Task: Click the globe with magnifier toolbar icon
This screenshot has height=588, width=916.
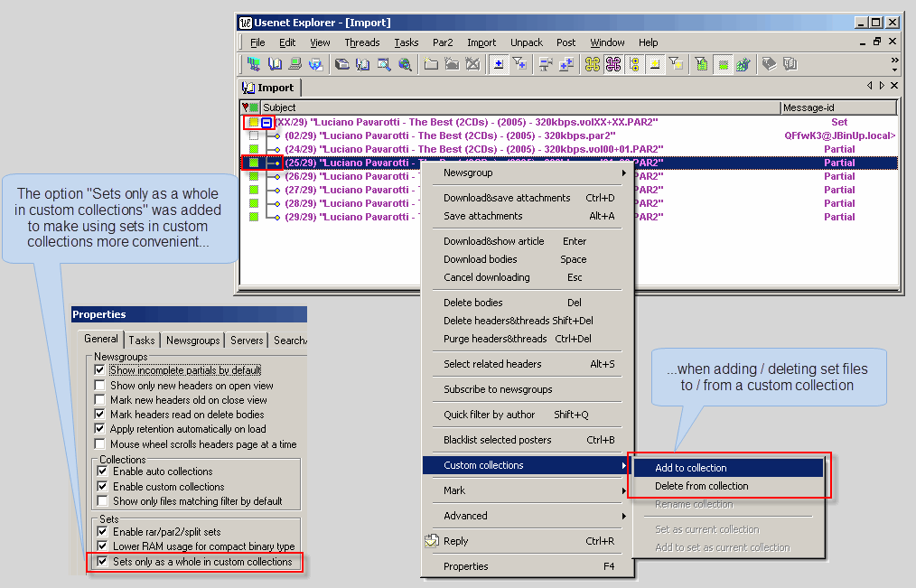Action: coord(405,64)
